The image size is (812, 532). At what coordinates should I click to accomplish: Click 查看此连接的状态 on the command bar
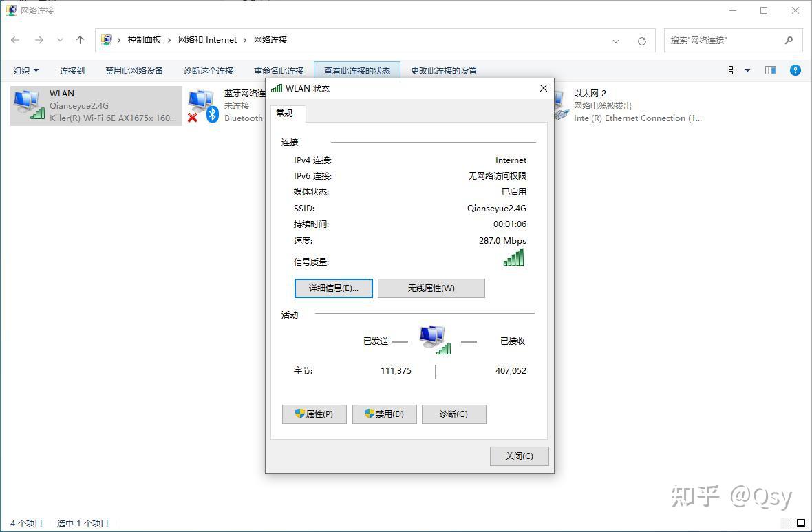(356, 70)
